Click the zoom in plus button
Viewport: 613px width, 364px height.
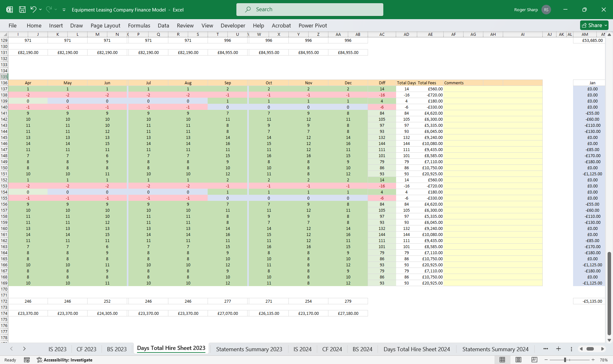coord(593,360)
